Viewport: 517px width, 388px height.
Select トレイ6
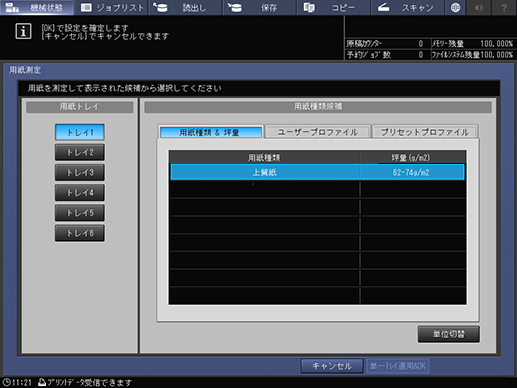(x=80, y=233)
